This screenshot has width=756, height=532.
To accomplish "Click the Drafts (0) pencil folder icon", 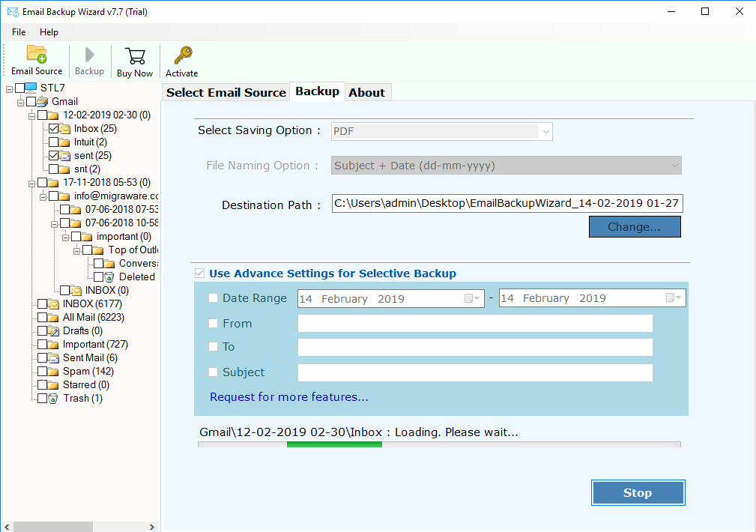I will 53,331.
